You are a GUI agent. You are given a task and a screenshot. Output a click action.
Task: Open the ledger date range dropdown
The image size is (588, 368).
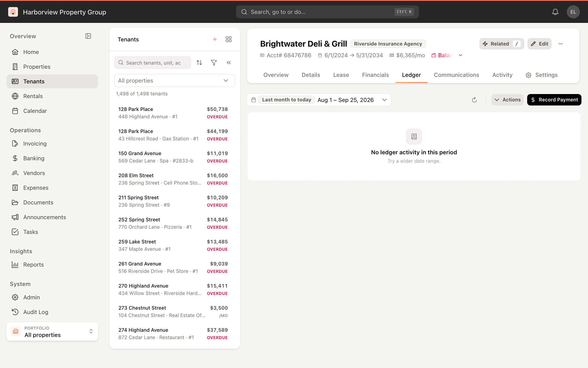319,100
